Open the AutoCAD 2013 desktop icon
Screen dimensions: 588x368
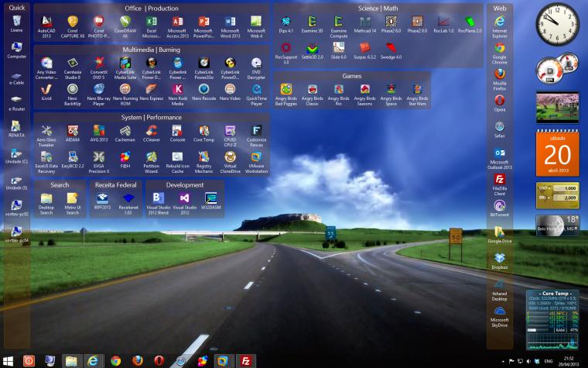click(46, 26)
